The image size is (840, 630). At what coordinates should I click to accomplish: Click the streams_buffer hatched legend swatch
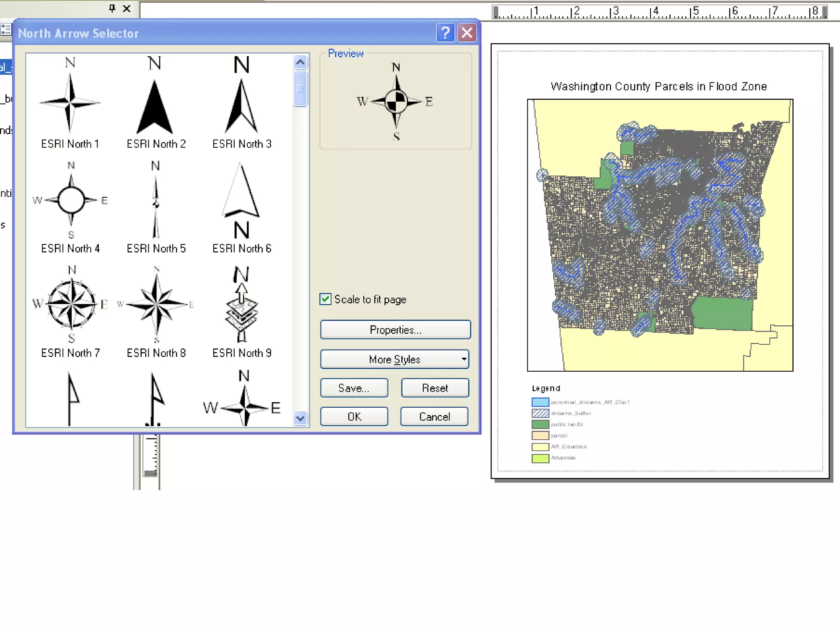pyautogui.click(x=540, y=413)
